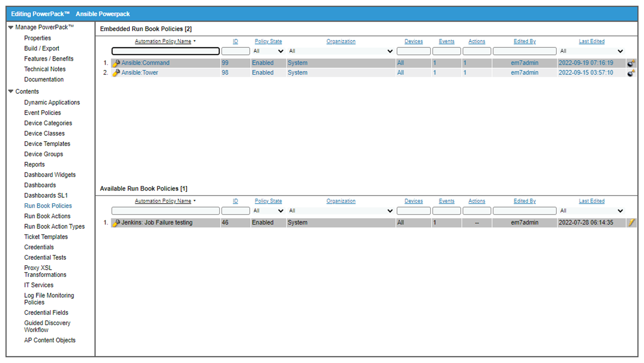Screen dimensions: 644x363
Task: Open Credential Tests
Action: (45, 258)
